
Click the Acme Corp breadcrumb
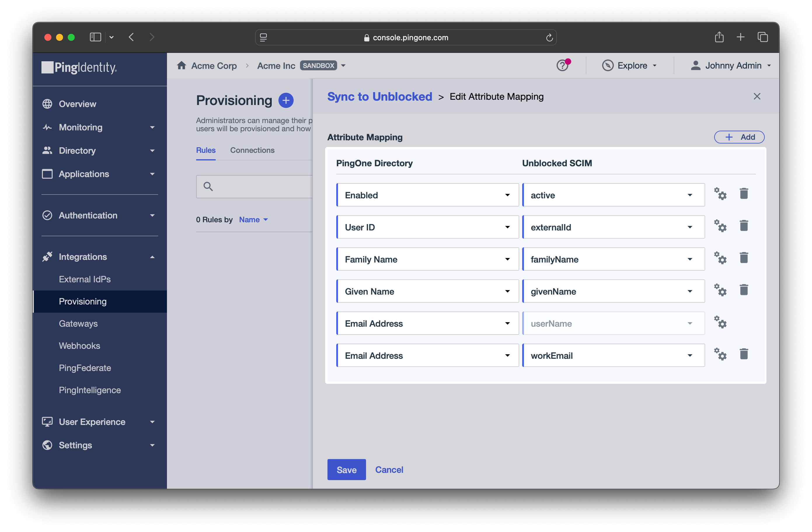pyautogui.click(x=214, y=65)
